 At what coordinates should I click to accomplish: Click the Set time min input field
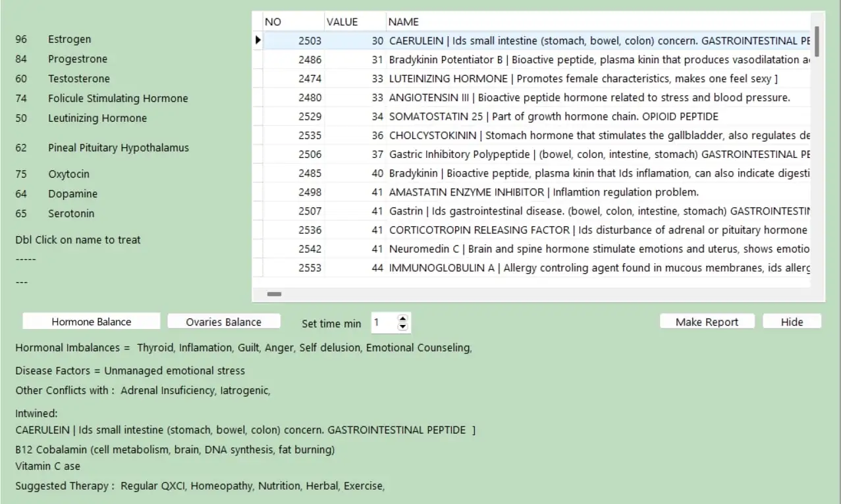383,322
